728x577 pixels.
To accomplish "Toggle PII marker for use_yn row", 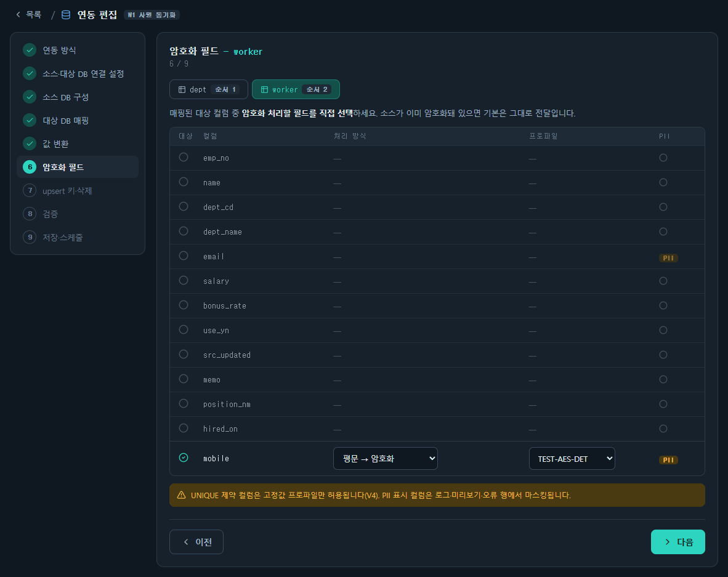I will [x=663, y=330].
